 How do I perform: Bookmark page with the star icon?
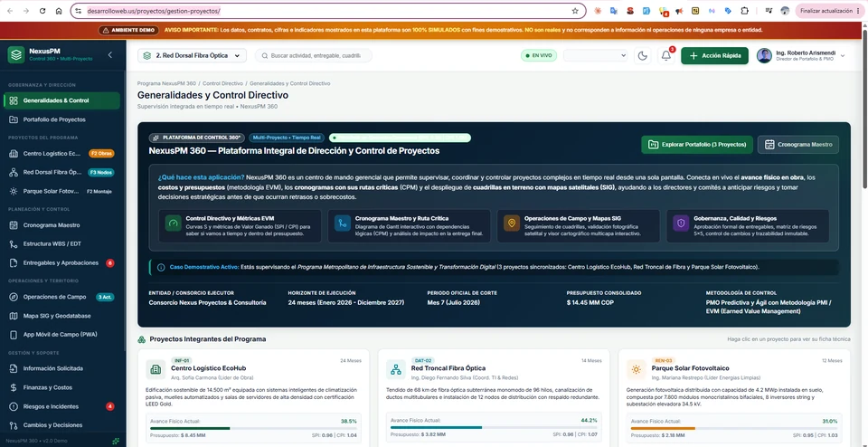pyautogui.click(x=575, y=11)
